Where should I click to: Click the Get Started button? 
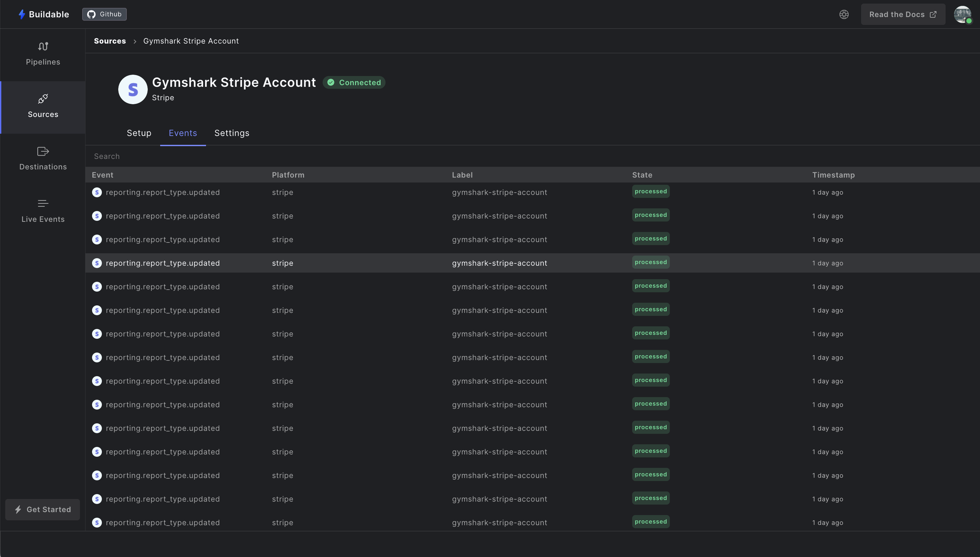point(43,509)
